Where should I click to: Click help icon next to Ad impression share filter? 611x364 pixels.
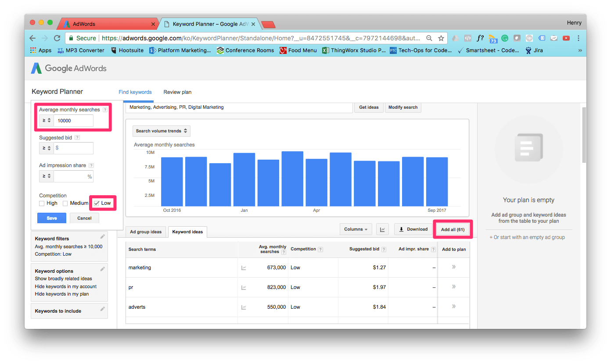pos(91,165)
